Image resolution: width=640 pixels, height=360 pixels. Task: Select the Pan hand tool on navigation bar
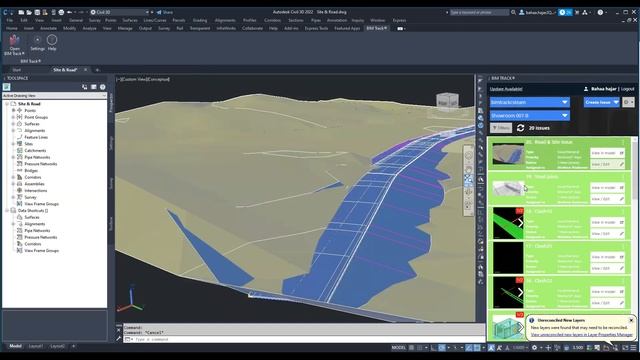pyautogui.click(x=469, y=169)
